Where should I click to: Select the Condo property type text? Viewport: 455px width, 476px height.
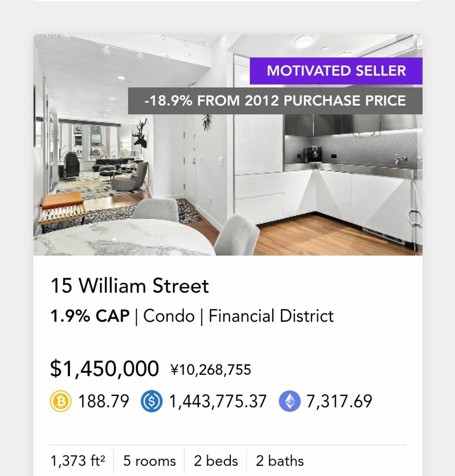tap(169, 316)
